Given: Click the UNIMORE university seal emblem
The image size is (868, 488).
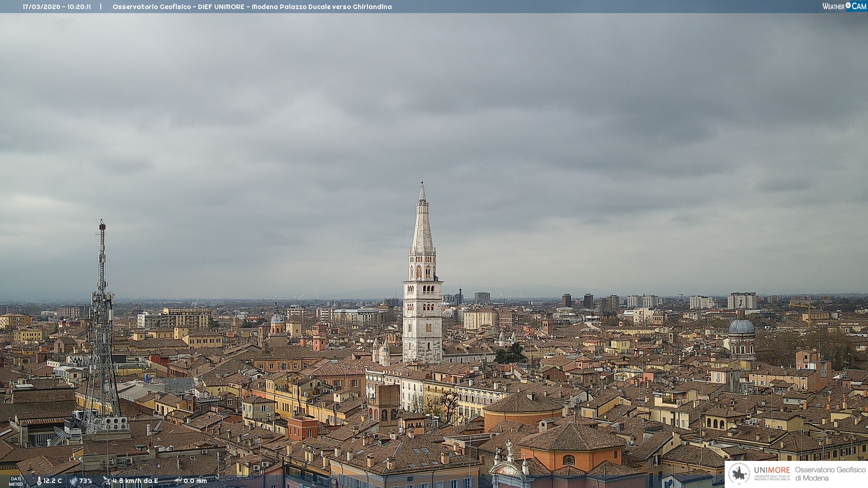Looking at the screenshot, I should 739,474.
